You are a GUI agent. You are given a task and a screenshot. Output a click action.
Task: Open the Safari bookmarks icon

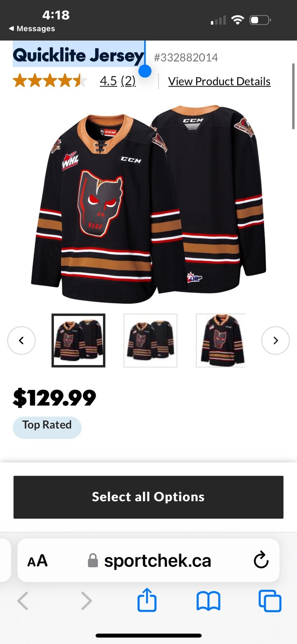pos(208,601)
